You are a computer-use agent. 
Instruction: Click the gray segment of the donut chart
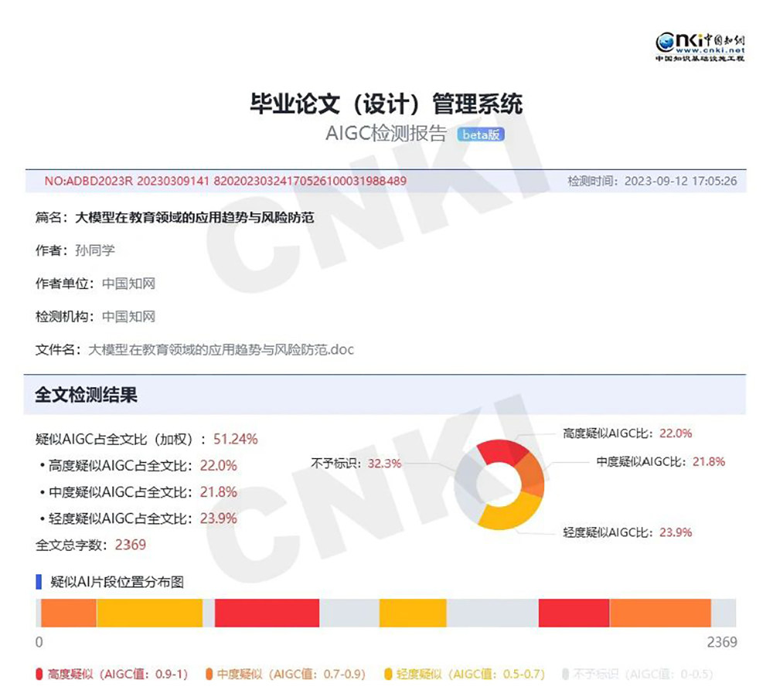pos(466,485)
